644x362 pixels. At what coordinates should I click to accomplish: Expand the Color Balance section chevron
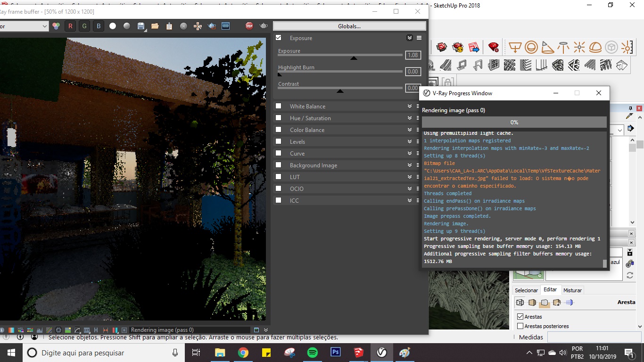(x=410, y=130)
